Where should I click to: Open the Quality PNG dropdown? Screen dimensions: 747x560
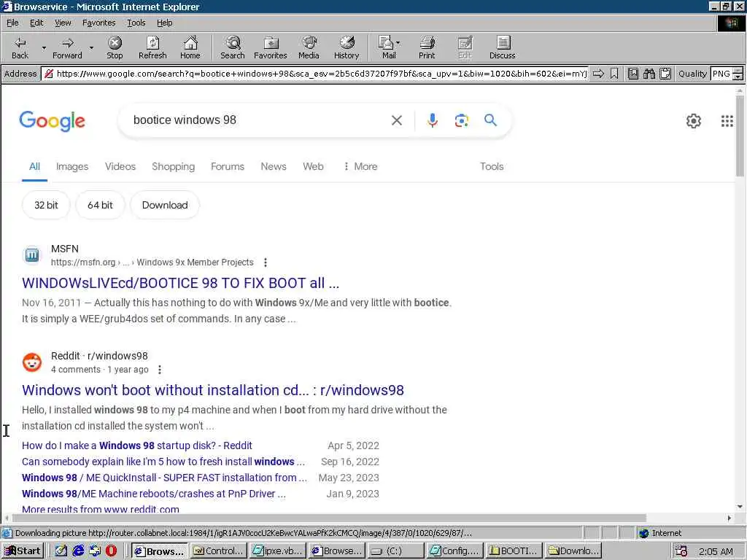click(x=738, y=74)
